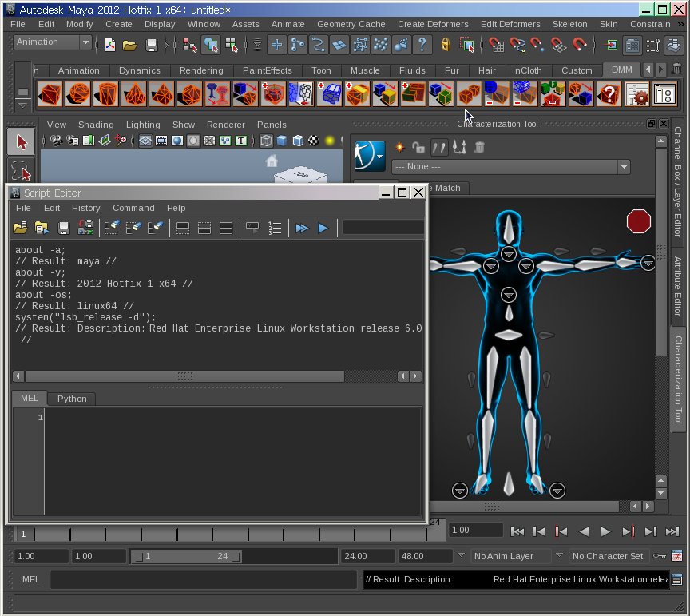The height and width of the screenshot is (616, 690).
Task: Toggle textured checker ball icon in panel toolbar
Action: [x=313, y=141]
